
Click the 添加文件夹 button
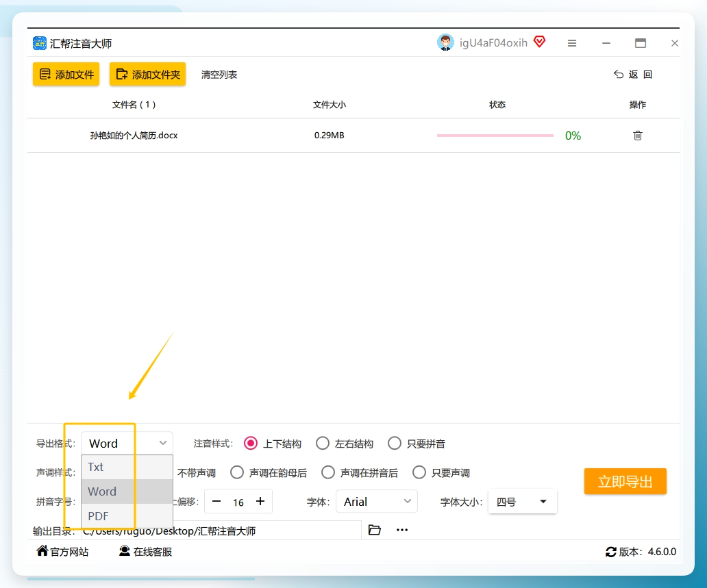pyautogui.click(x=147, y=75)
